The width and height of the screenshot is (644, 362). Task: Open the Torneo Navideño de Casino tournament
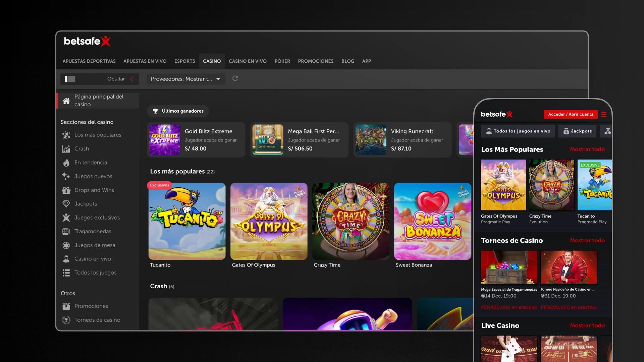(x=569, y=267)
